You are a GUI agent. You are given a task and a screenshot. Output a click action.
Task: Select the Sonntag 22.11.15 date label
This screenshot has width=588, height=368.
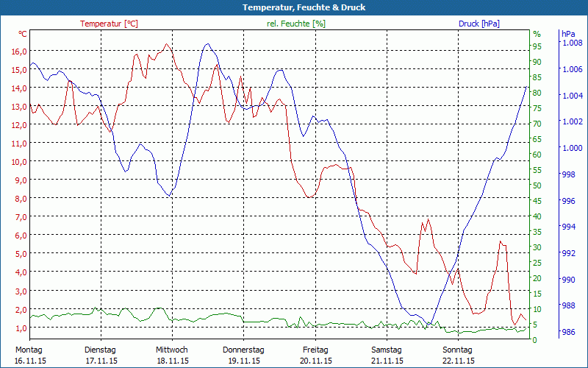click(x=458, y=355)
